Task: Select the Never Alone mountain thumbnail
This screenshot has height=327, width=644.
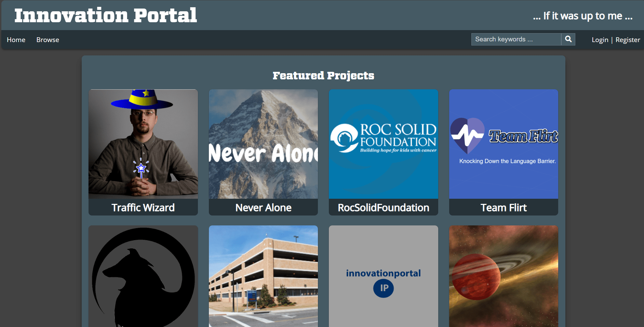Action: click(263, 144)
